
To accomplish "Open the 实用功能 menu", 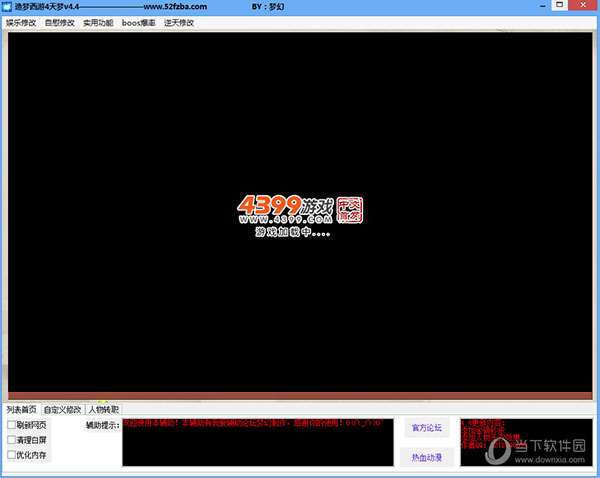I will point(98,23).
